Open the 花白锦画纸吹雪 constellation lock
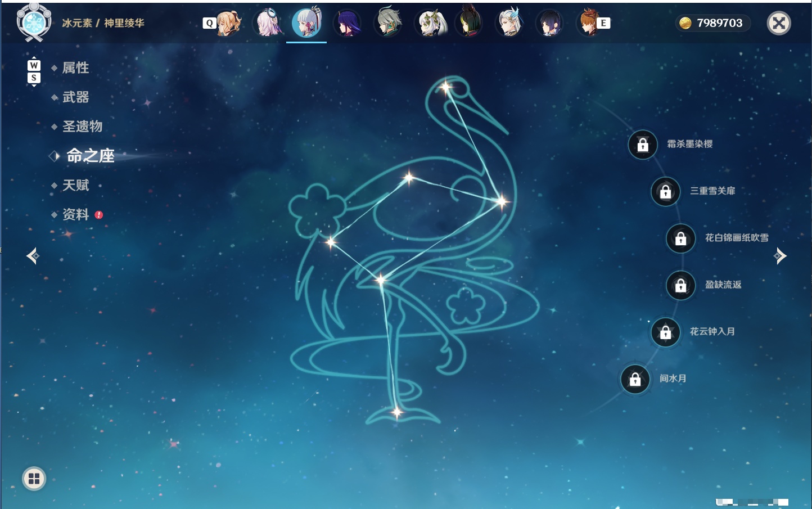The height and width of the screenshot is (509, 812). (681, 238)
